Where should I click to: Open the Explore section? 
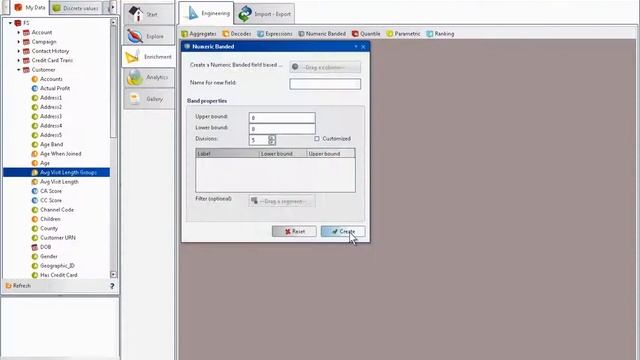pyautogui.click(x=149, y=36)
